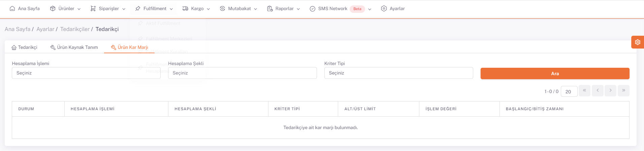Image resolution: width=644 pixels, height=151 pixels.
Task: Click the Kargo truck icon
Action: (185, 9)
